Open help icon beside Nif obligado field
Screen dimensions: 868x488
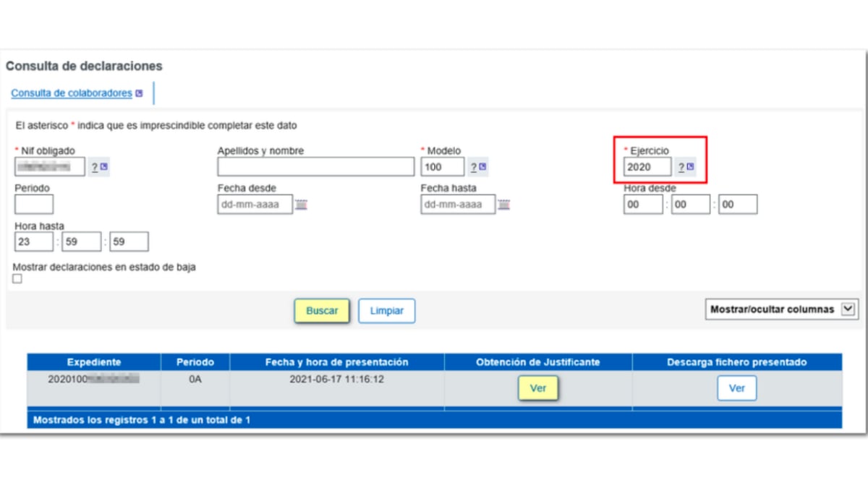point(99,168)
